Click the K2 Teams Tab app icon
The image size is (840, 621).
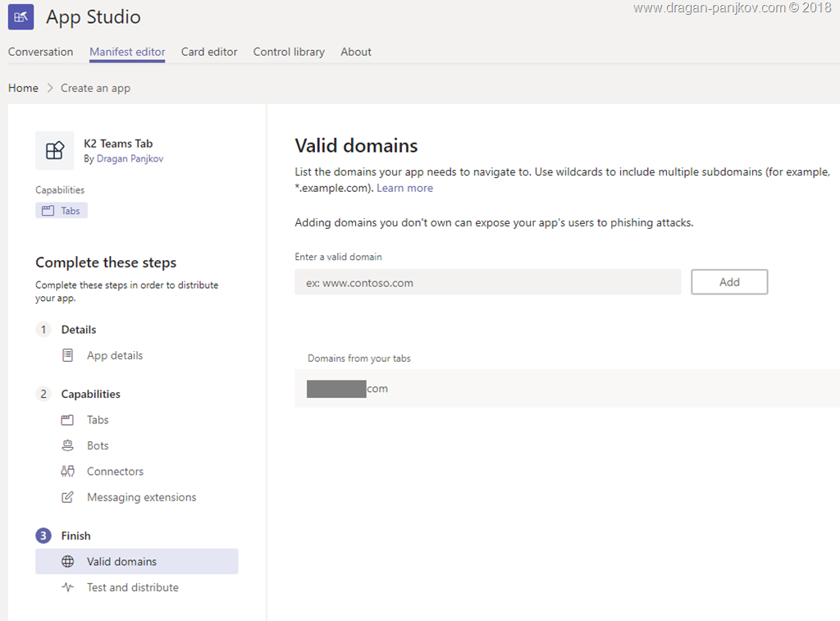[x=55, y=150]
